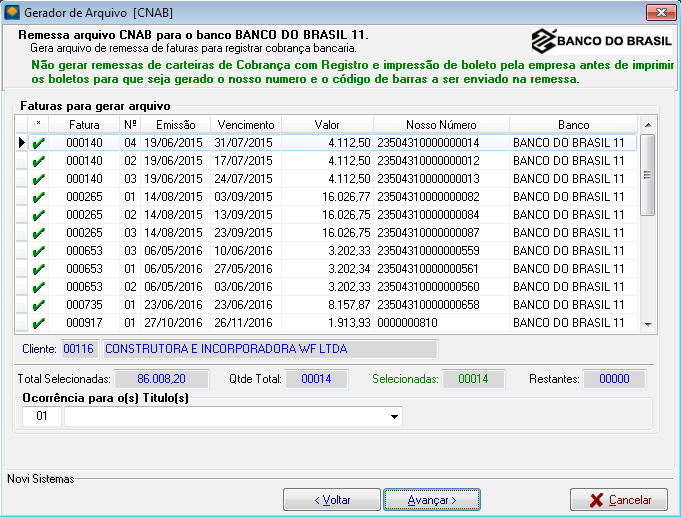681x517 pixels.
Task: Click Total Selecionadas value 86.008,20
Action: point(162,379)
